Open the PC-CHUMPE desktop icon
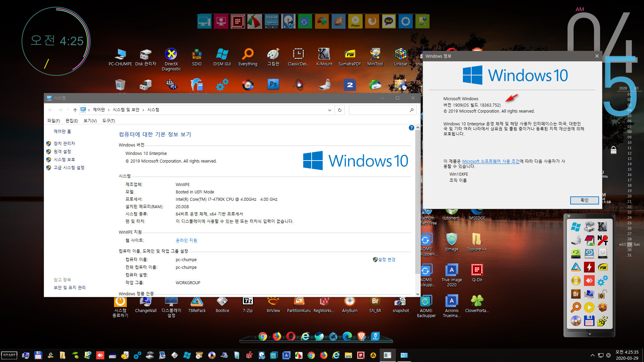Viewport: 644px width, 362px height. [x=120, y=57]
